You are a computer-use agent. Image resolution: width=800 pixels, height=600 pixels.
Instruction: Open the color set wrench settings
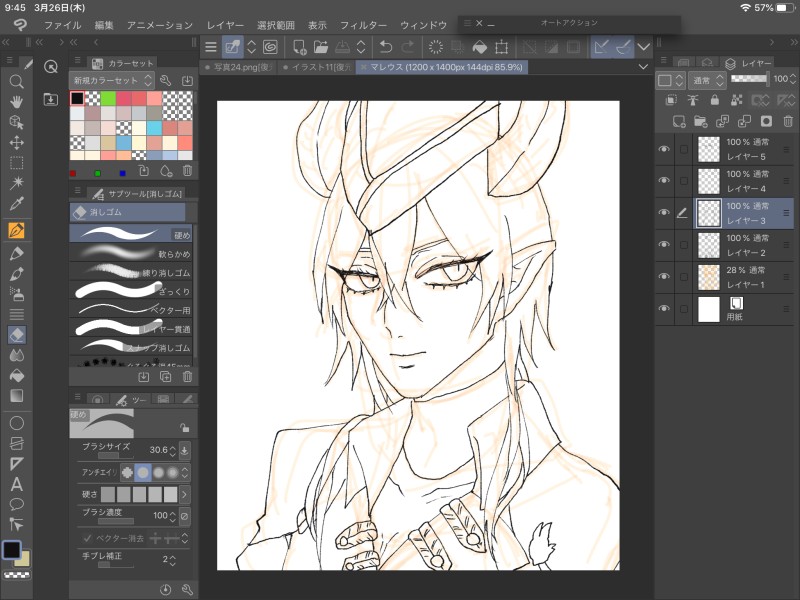click(165, 80)
